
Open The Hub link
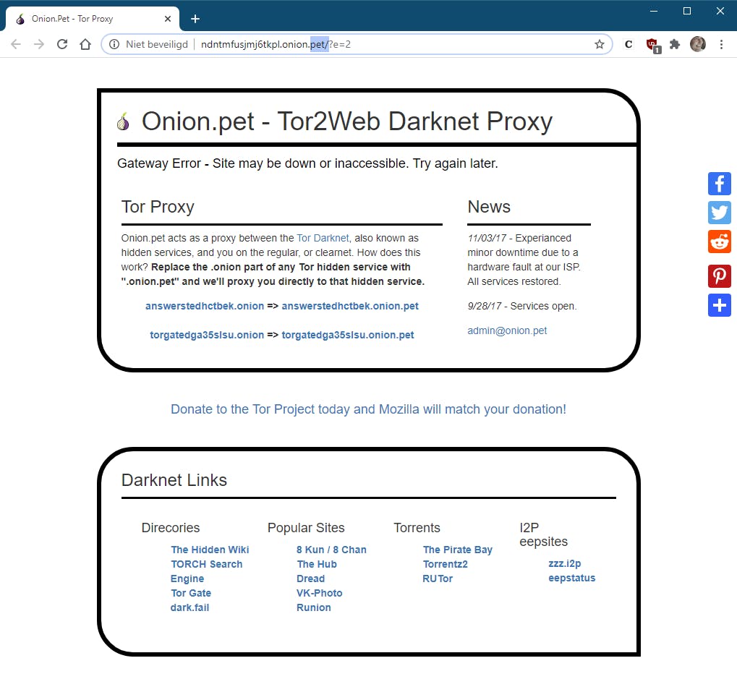coord(317,564)
